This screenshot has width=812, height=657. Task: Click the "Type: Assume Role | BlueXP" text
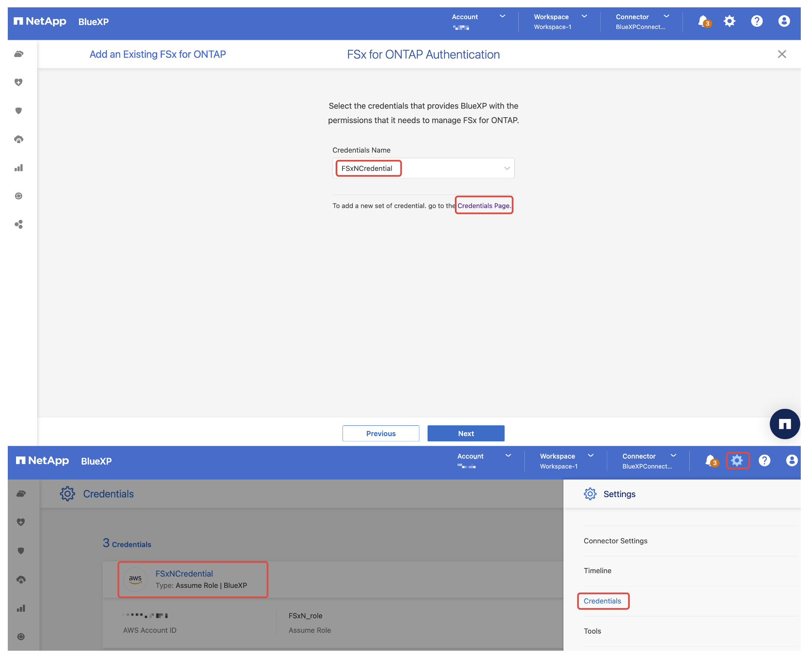[201, 585]
